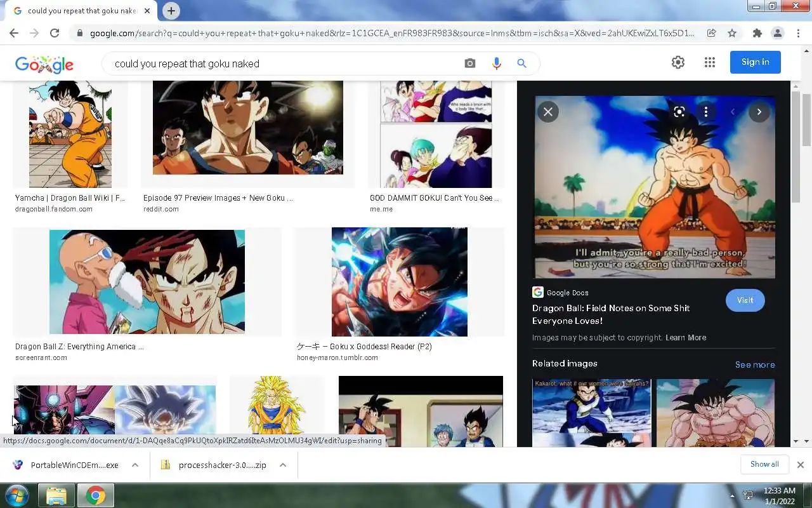Show the next image in the preview
812x508 pixels.
(759, 112)
